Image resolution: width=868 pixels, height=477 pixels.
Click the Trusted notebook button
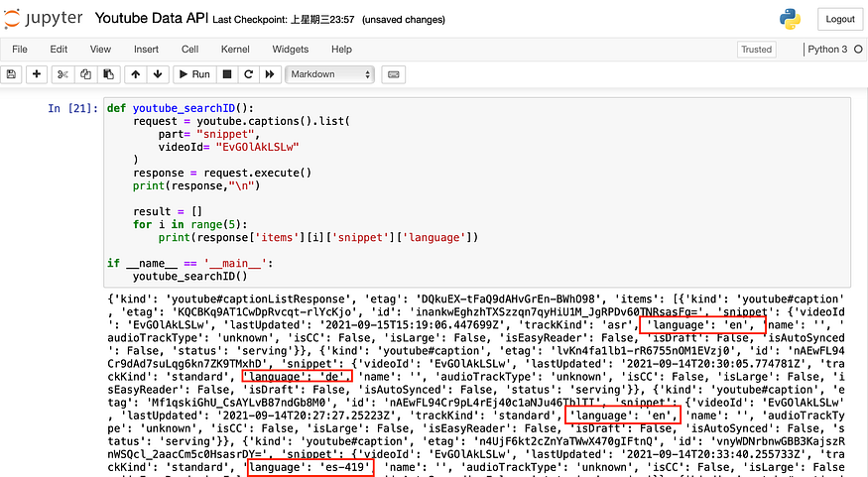pos(756,50)
